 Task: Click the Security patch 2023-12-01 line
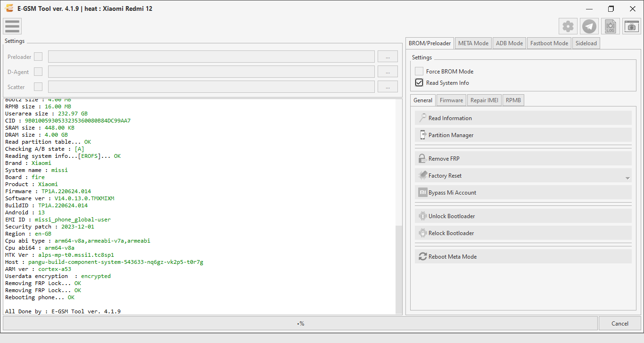click(x=50, y=227)
